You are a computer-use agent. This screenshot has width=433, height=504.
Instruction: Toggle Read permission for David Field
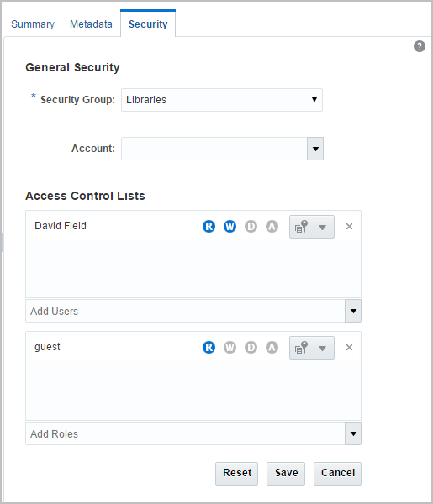(x=209, y=227)
